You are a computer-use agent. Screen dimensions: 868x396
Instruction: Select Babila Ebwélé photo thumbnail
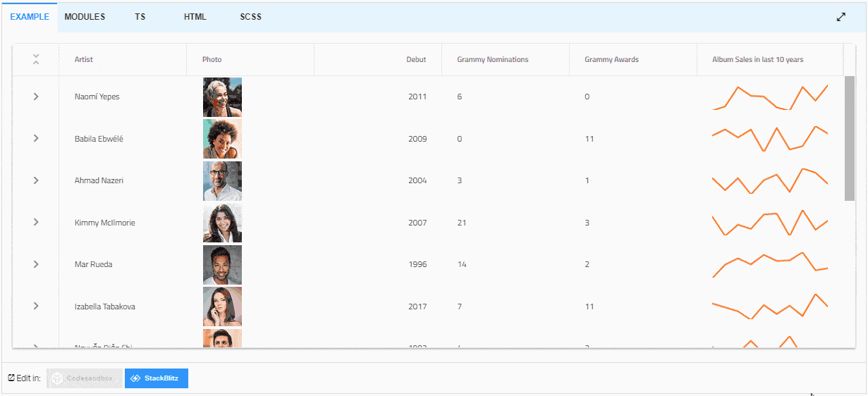point(222,139)
